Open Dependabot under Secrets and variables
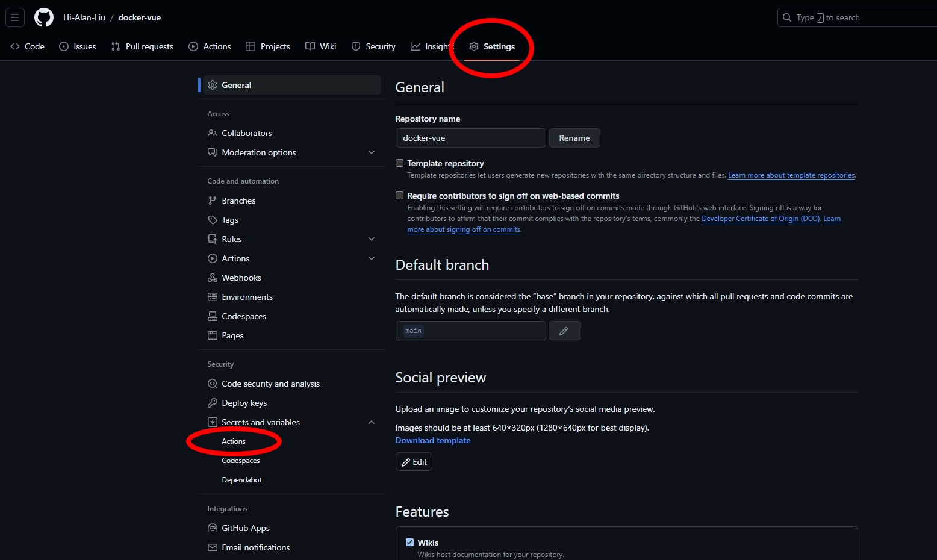937x560 pixels. click(242, 480)
